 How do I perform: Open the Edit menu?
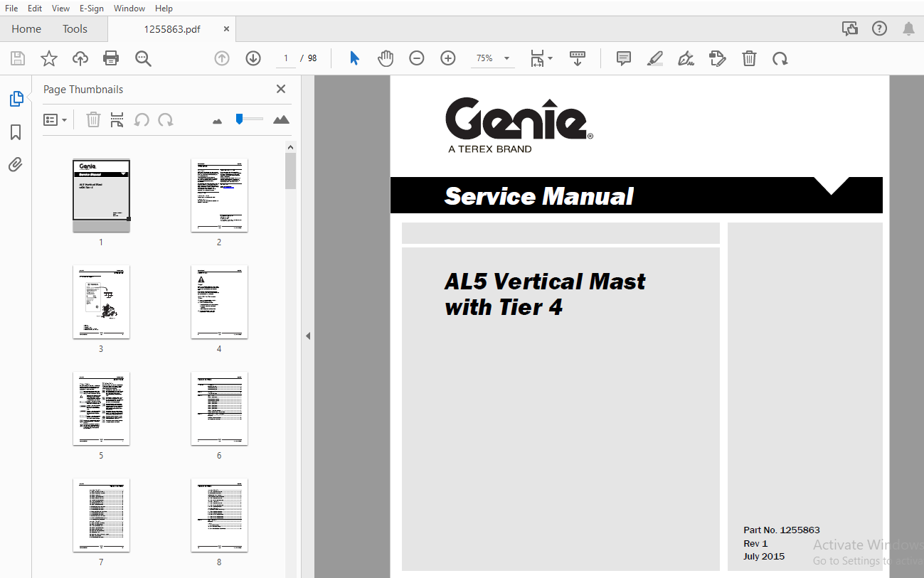(35, 8)
